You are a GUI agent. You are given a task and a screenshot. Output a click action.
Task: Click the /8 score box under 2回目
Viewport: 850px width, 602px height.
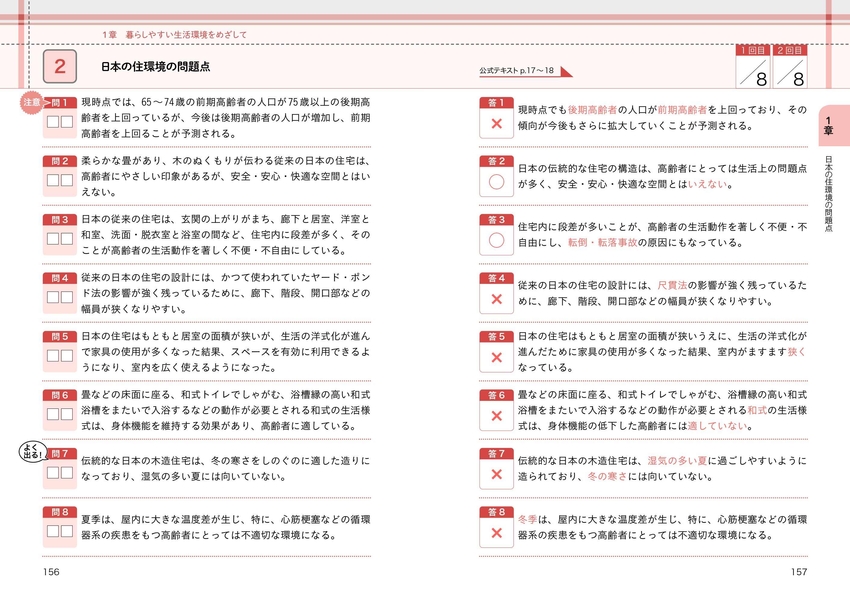click(790, 72)
